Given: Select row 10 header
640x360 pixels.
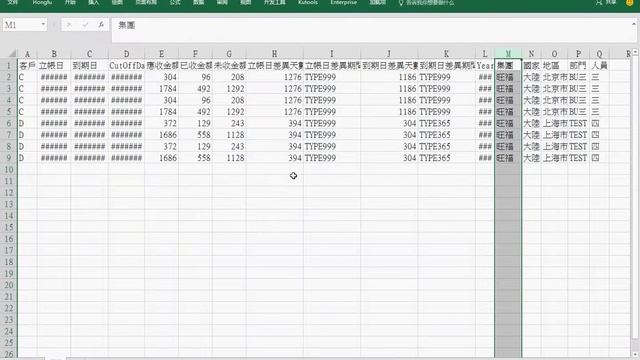Looking at the screenshot, I should point(9,169).
